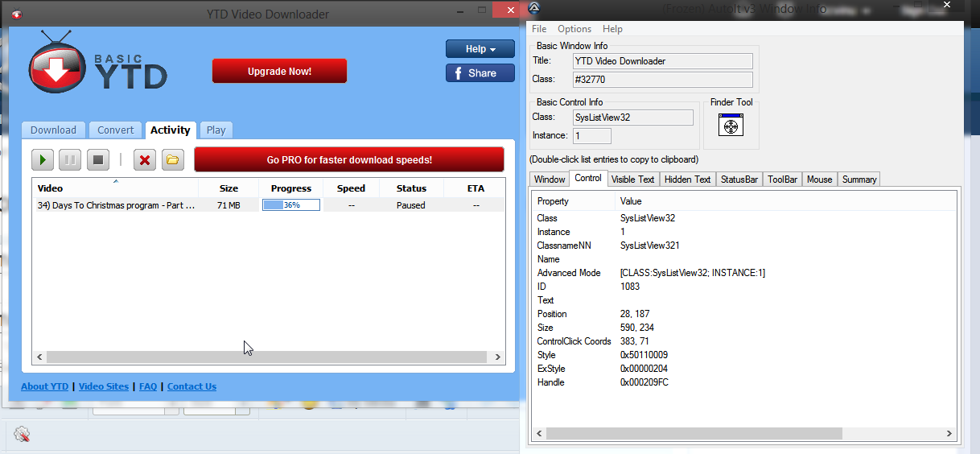Select the Position row 28, 187
The width and height of the screenshot is (980, 454).
pyautogui.click(x=744, y=314)
